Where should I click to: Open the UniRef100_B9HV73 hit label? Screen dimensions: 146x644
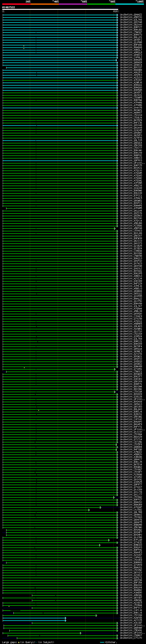click(131, 35)
